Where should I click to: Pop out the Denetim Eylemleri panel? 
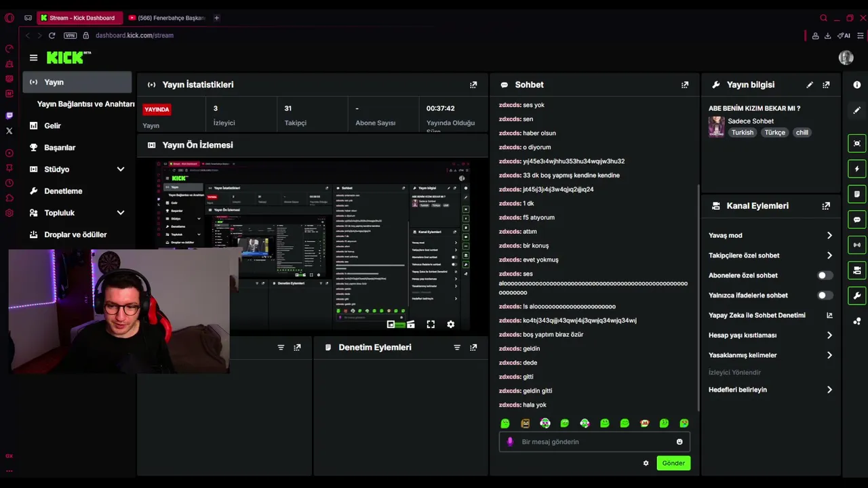tap(473, 347)
